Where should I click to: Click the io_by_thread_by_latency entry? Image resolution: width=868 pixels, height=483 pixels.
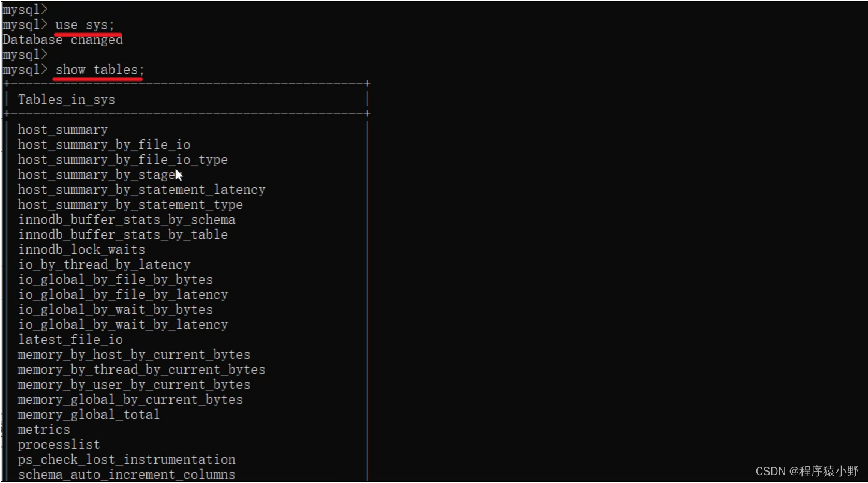point(104,265)
